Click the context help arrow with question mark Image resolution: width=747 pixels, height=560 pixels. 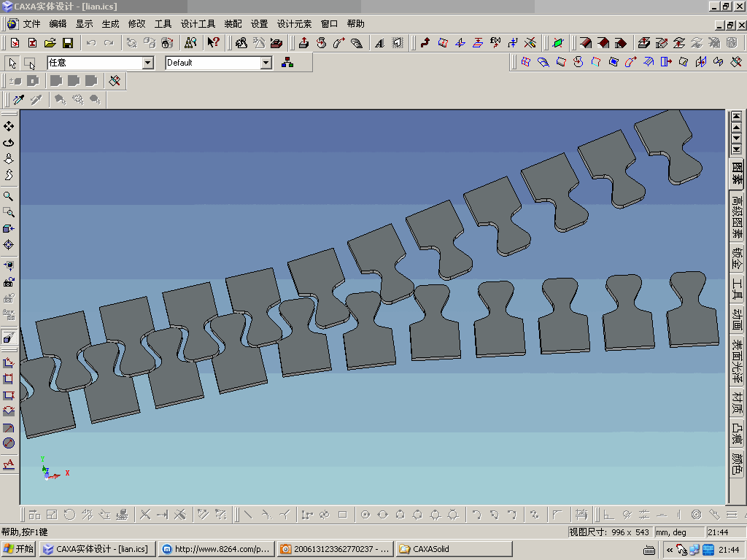pos(213,43)
